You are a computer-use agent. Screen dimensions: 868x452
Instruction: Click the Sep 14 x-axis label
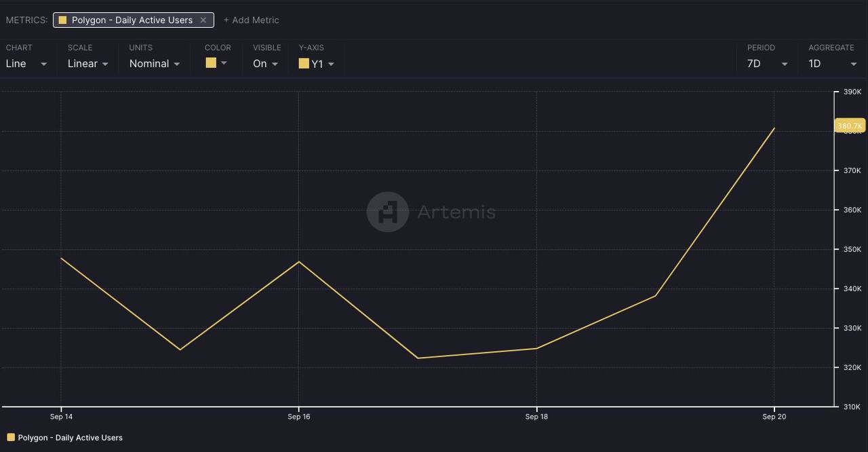click(x=61, y=417)
